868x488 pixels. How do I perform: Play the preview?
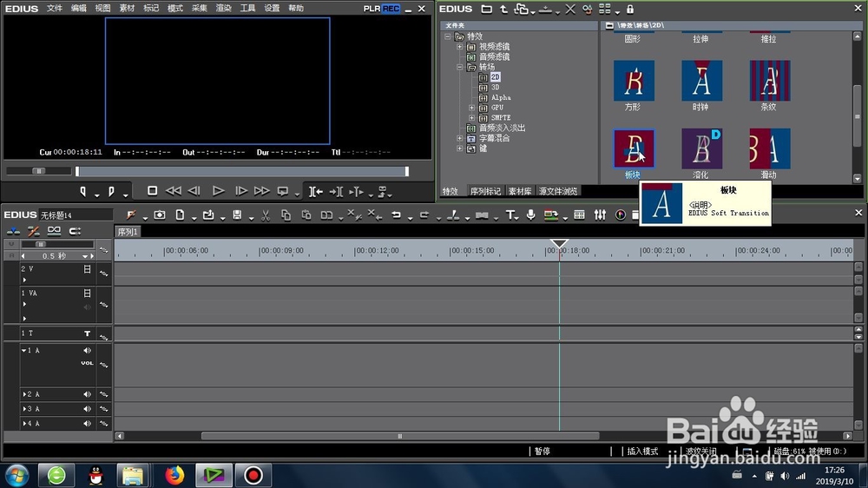(218, 191)
